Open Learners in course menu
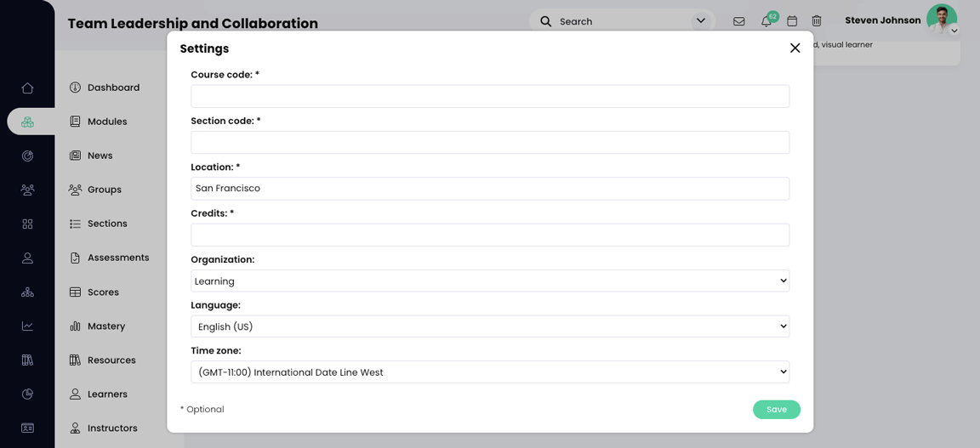Image resolution: width=980 pixels, height=448 pixels. click(98, 394)
